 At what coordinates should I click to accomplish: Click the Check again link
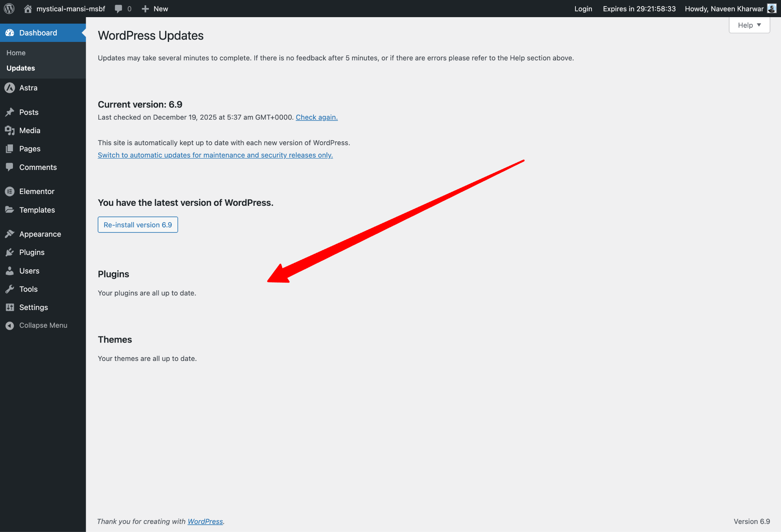317,117
